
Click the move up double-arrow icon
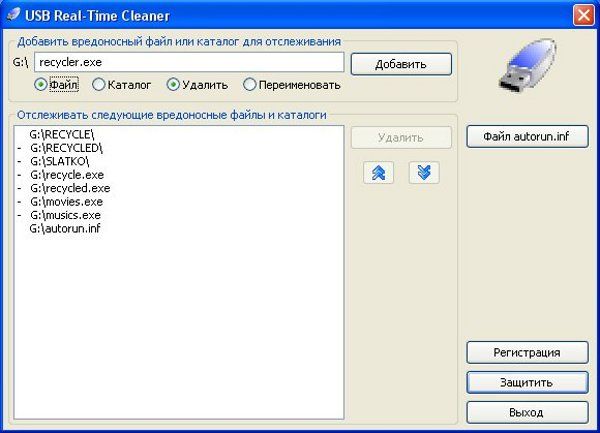378,173
